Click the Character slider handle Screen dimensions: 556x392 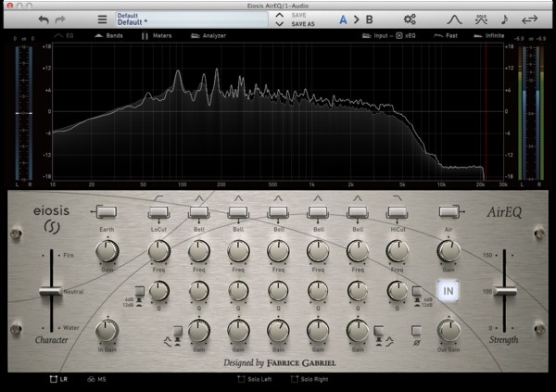pyautogui.click(x=48, y=292)
